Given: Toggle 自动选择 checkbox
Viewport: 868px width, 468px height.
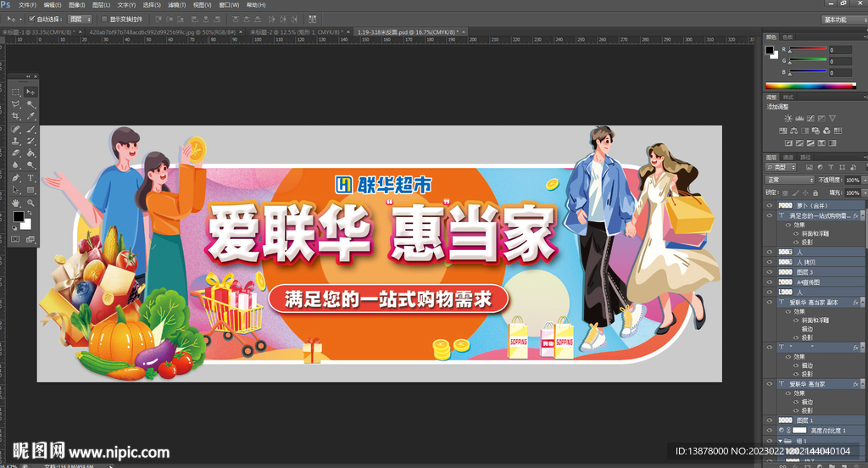Looking at the screenshot, I should click(31, 19).
